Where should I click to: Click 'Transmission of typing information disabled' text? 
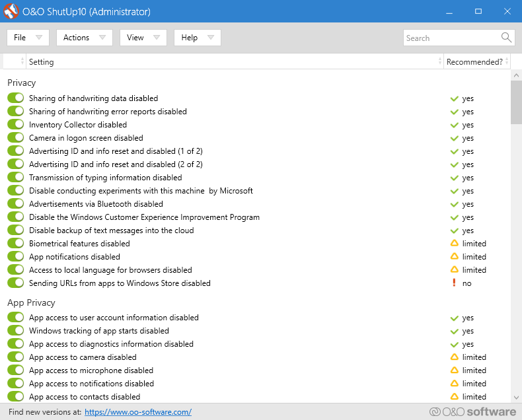[x=105, y=178]
